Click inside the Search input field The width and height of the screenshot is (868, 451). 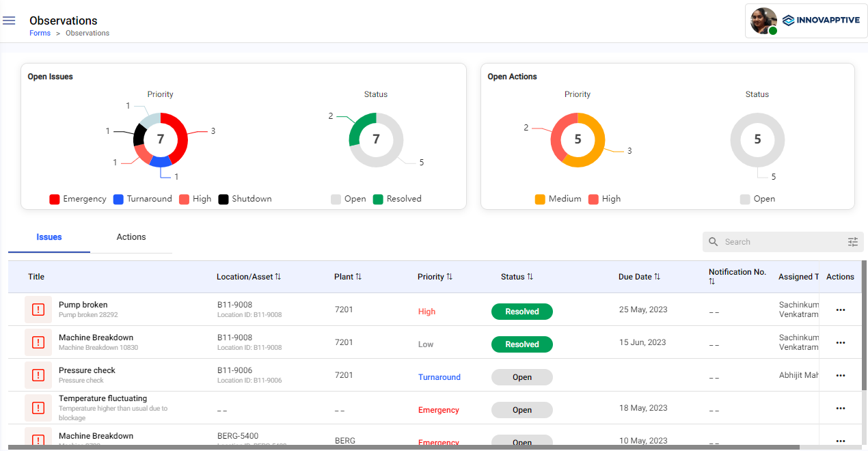779,242
